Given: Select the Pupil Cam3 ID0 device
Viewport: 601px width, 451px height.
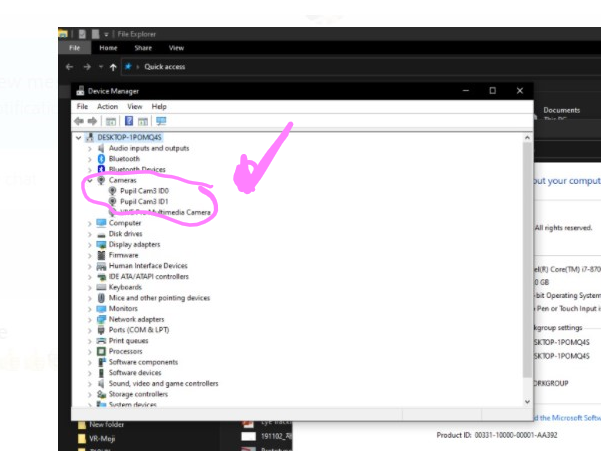Looking at the screenshot, I should (144, 191).
